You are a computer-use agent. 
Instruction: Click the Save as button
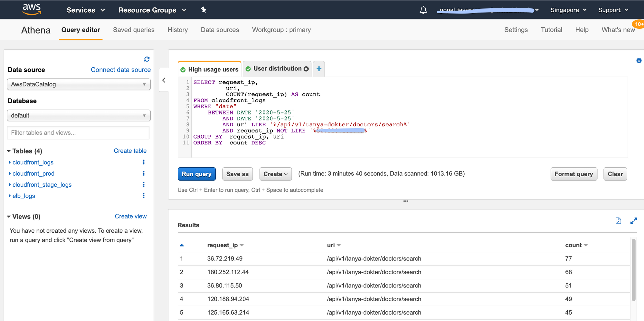click(237, 174)
